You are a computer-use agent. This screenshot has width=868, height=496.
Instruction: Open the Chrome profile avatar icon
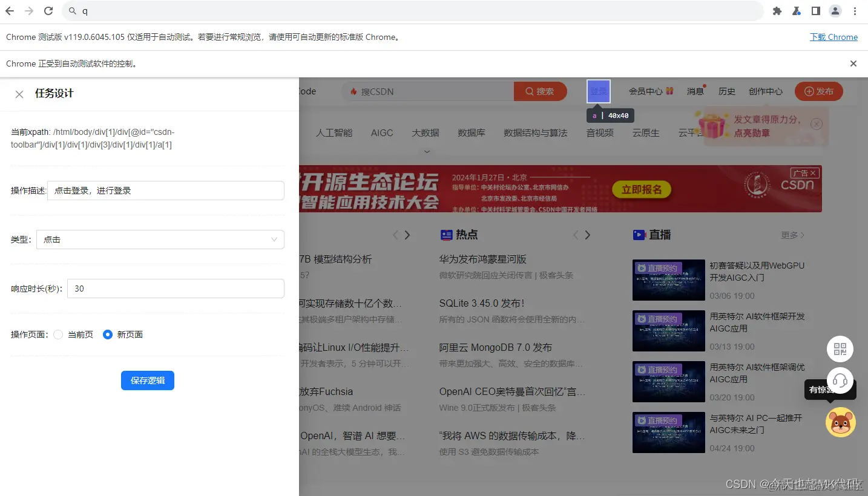[835, 11]
